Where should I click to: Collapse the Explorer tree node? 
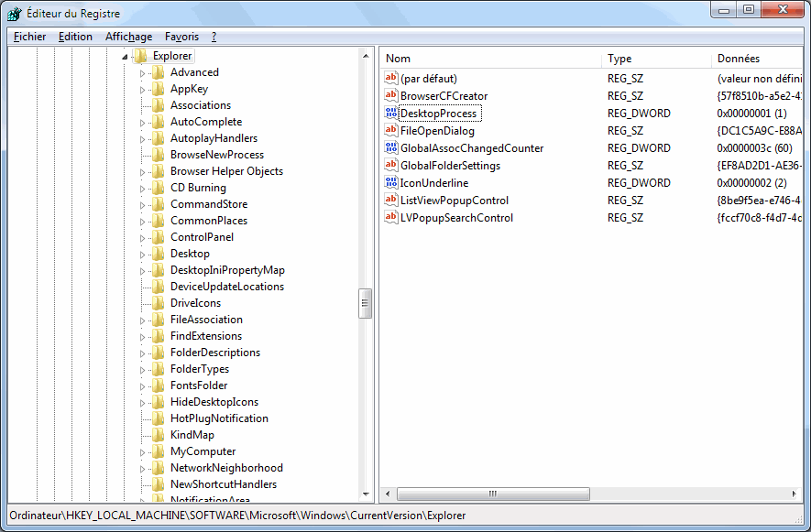[125, 57]
